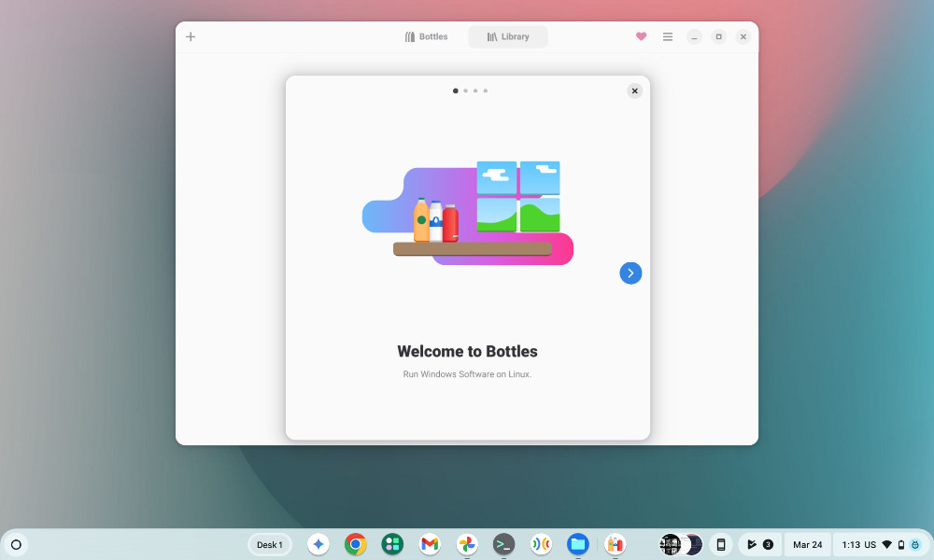
Task: Click the Desk 1 button on shelf
Action: coord(270,544)
